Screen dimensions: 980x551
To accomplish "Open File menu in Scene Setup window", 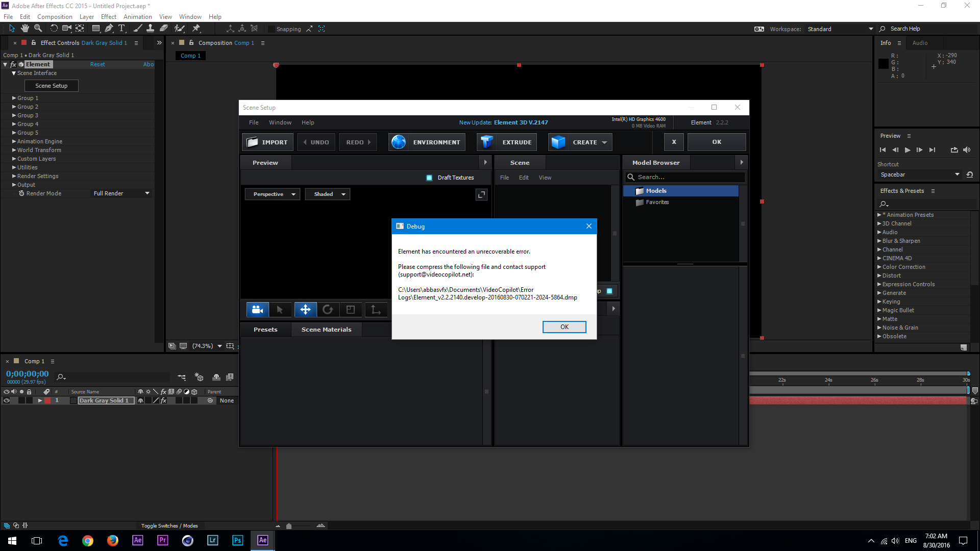I will 254,122.
